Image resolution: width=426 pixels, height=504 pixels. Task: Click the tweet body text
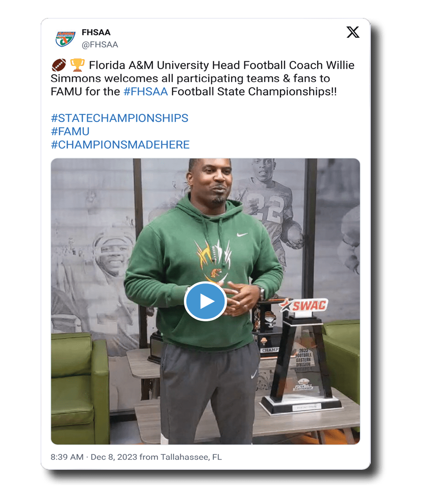tap(202, 78)
